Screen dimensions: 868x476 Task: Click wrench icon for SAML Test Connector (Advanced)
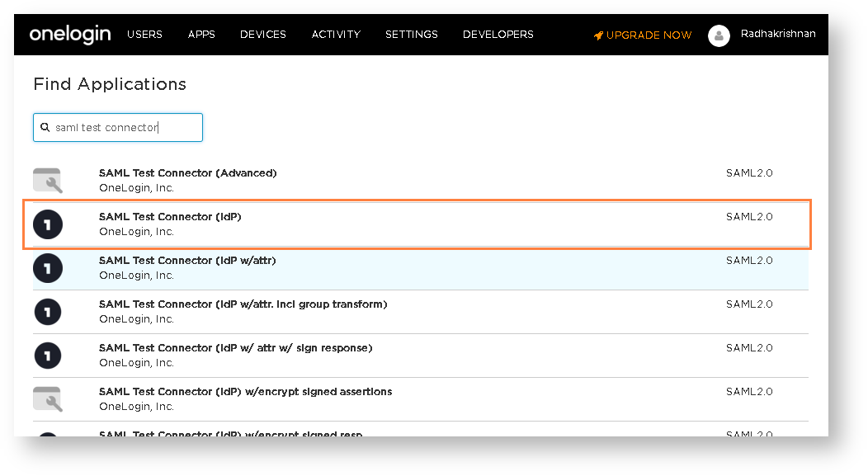pos(48,180)
